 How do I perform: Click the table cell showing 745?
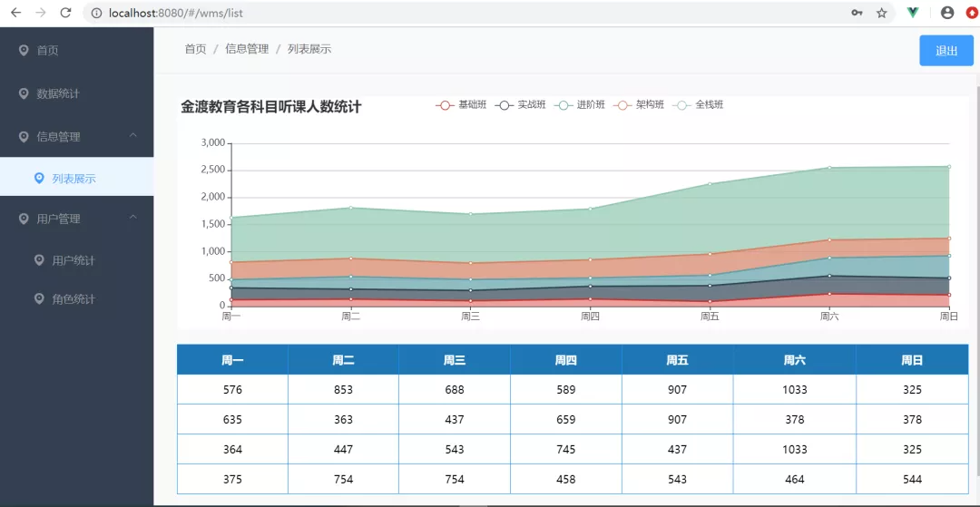coord(565,450)
